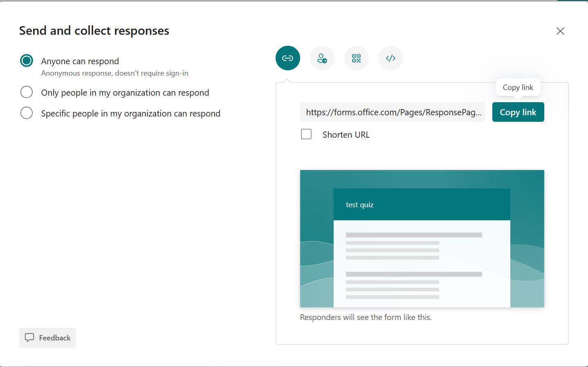Choose 'Only people in my organization can respond'
The height and width of the screenshot is (367, 588).
pos(26,92)
